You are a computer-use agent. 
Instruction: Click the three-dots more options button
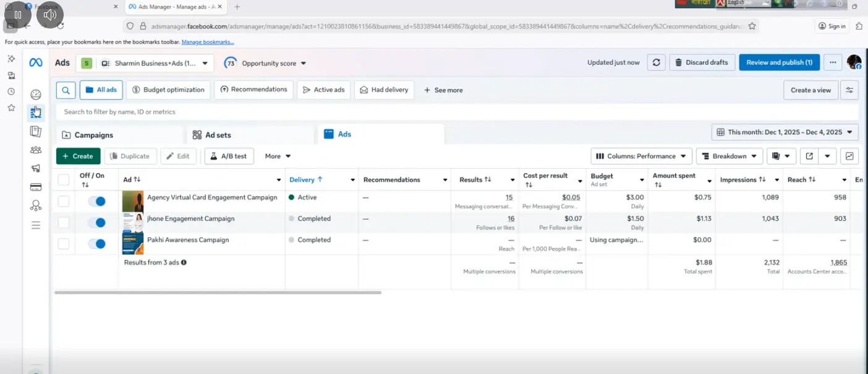pyautogui.click(x=833, y=62)
